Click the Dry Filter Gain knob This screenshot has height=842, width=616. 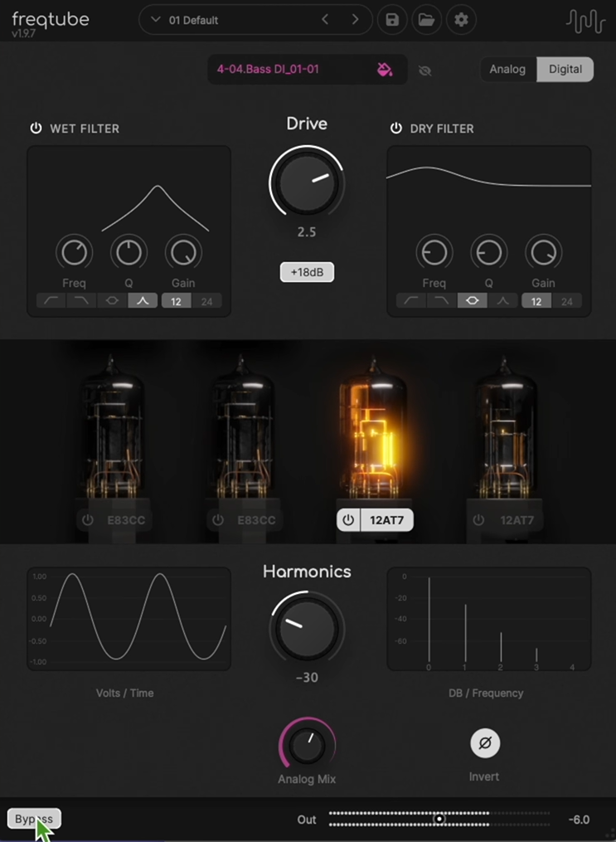(544, 252)
